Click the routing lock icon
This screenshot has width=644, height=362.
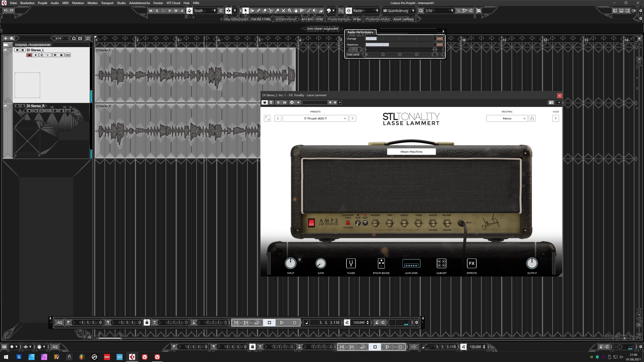click(532, 118)
